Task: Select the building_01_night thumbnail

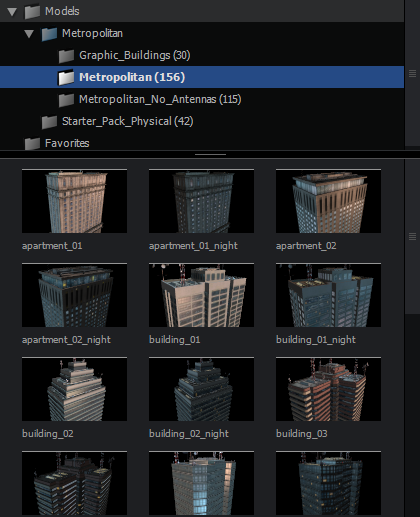Action: (328, 295)
